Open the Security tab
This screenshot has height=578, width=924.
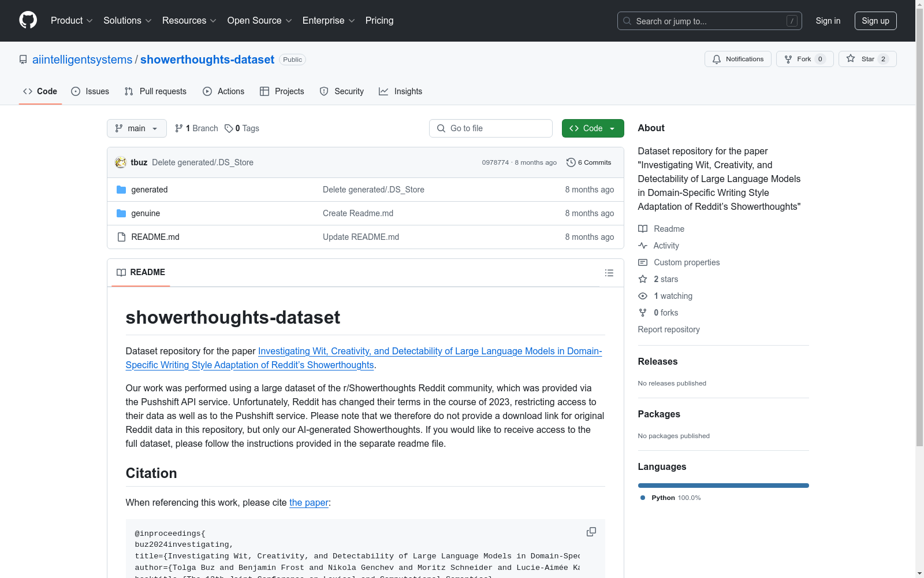tap(342, 91)
